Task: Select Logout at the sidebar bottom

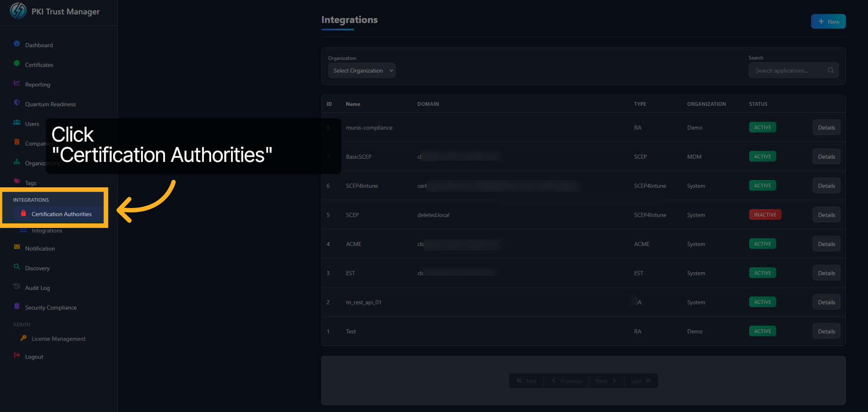Action: pos(34,356)
